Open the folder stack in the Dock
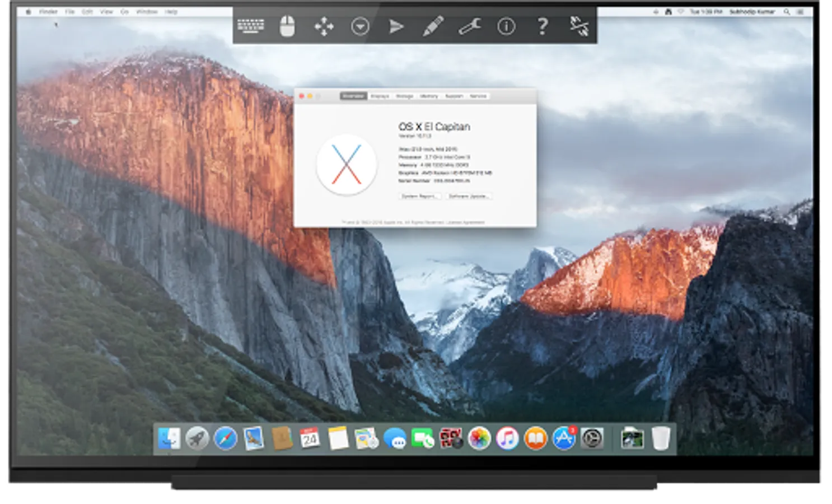Viewport: 832px width, 504px height. click(632, 438)
